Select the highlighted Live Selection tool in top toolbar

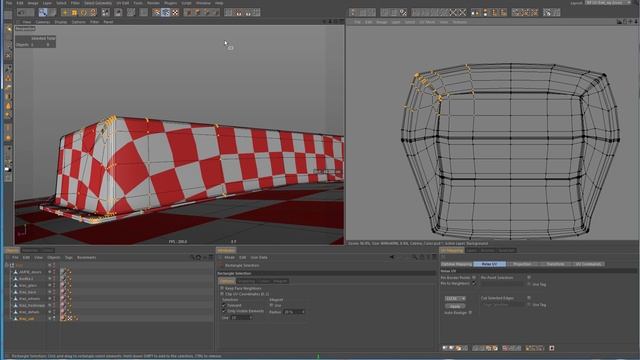point(43,13)
